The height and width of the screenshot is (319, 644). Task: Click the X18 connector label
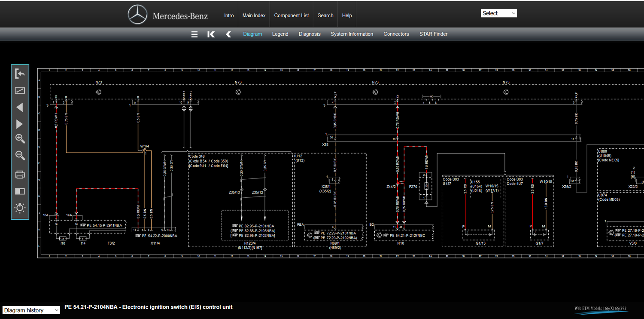click(x=325, y=145)
